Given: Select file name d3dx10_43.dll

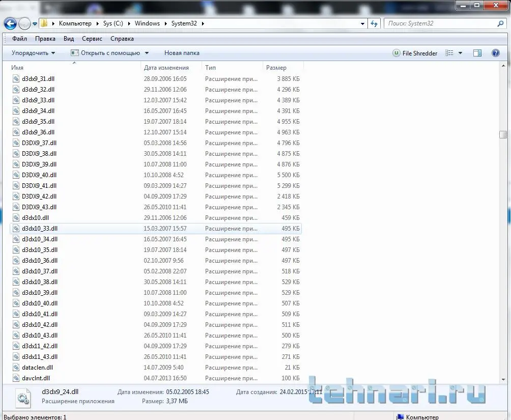Looking at the screenshot, I should click(x=40, y=335).
